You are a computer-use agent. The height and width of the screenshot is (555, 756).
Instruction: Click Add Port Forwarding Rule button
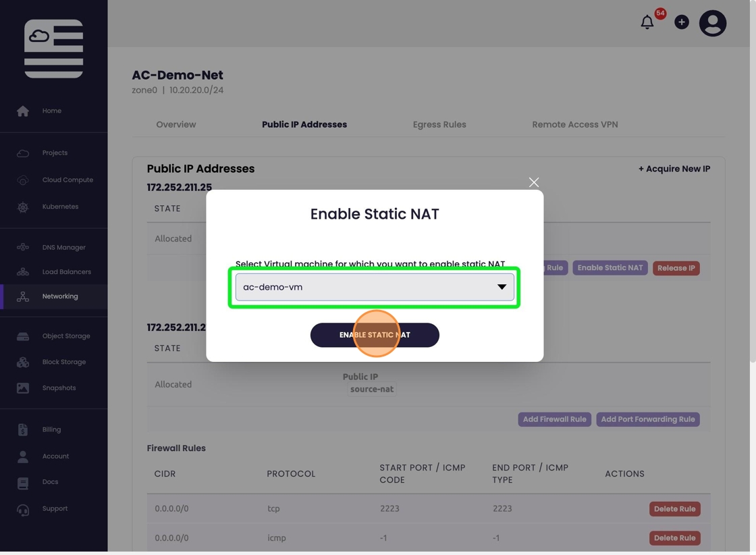pos(647,419)
